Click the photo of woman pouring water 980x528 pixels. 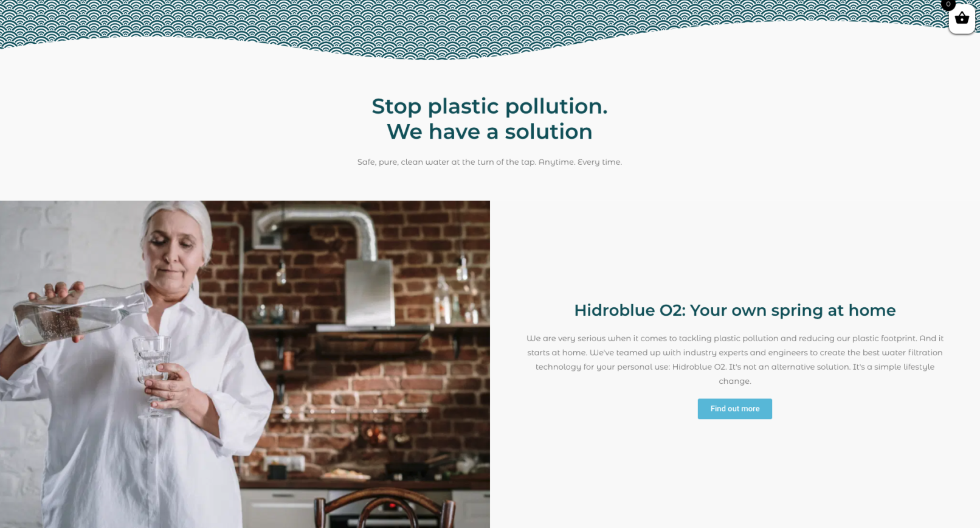pyautogui.click(x=245, y=364)
